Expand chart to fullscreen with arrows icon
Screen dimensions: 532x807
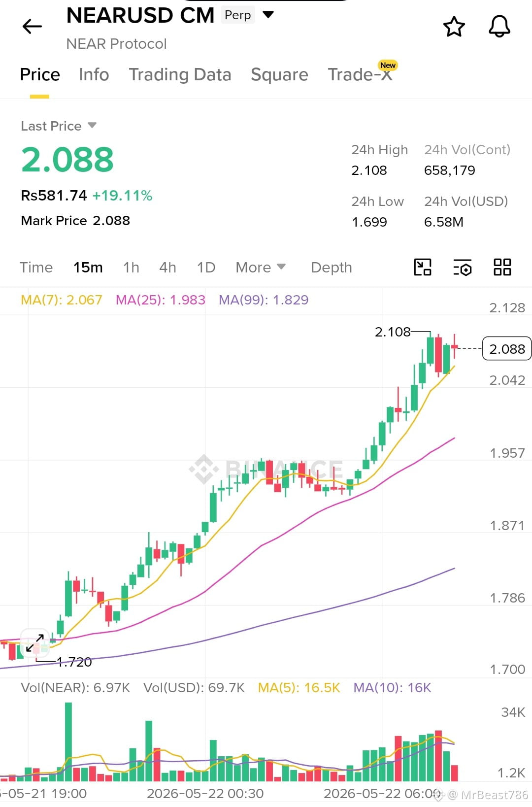coord(35,643)
